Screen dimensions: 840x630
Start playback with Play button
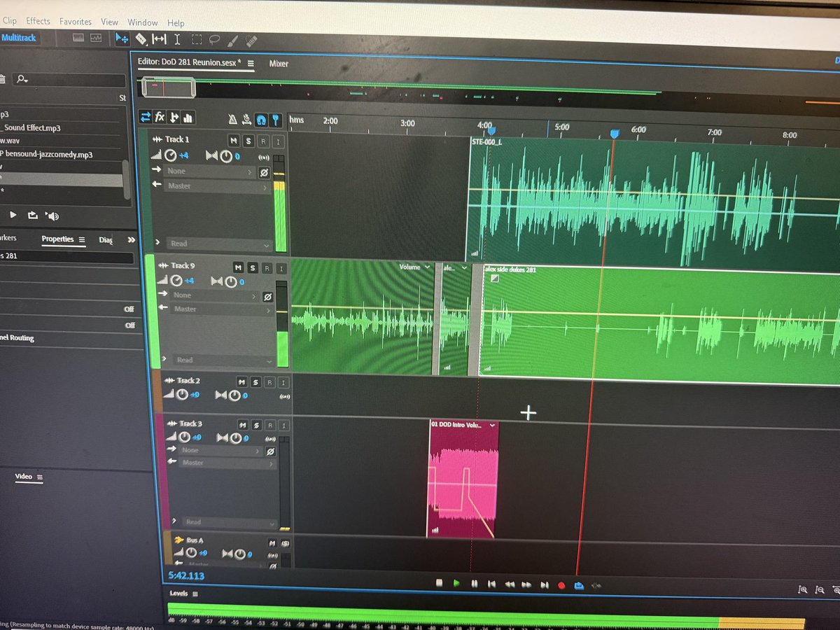(x=456, y=583)
